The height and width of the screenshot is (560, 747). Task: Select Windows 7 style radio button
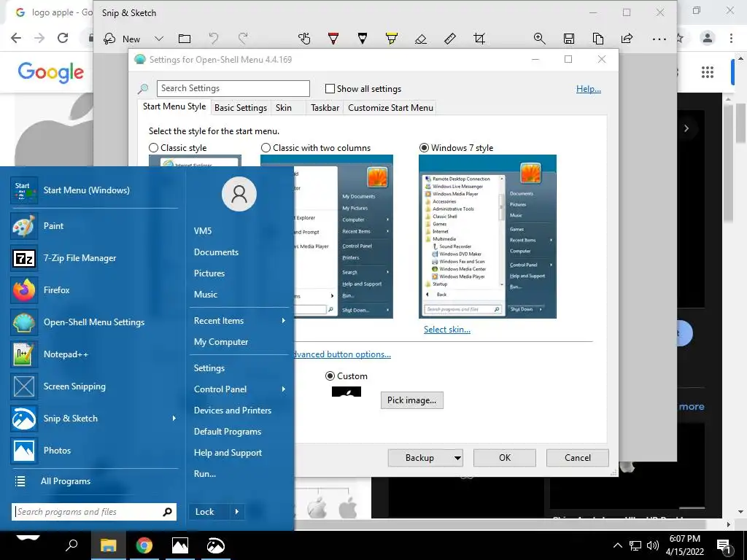(x=424, y=148)
